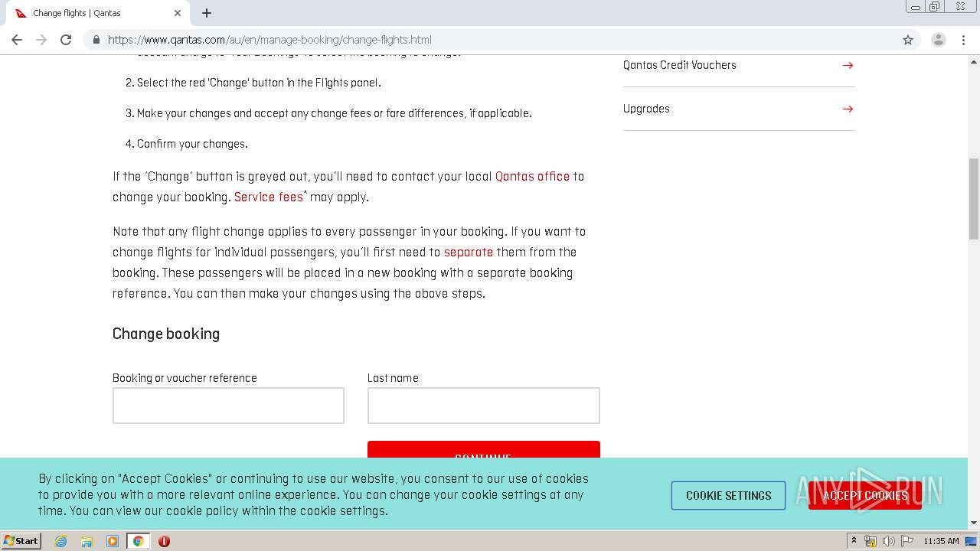Open the red Opera-style taskbar icon

164,541
